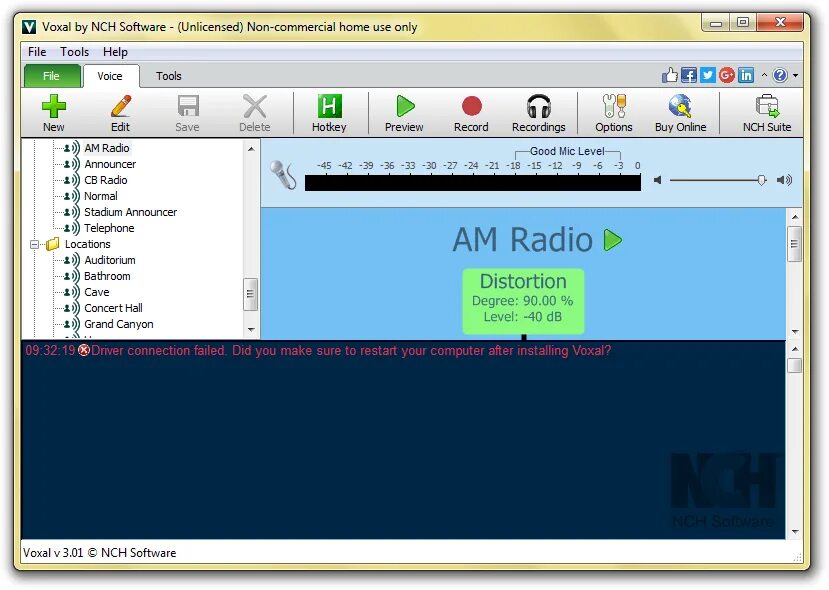
Task: Click the black mic level meter
Action: tap(473, 183)
